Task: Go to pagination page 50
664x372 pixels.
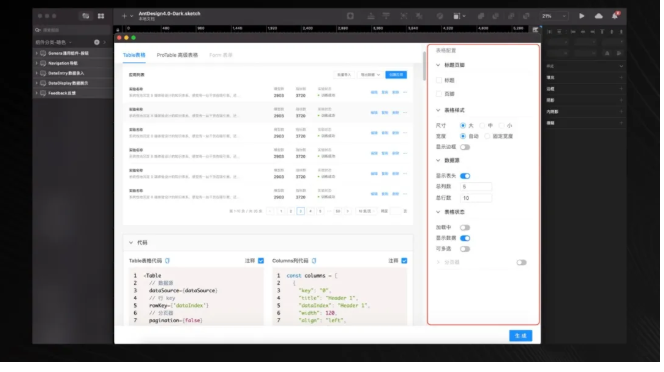Action: click(338, 211)
